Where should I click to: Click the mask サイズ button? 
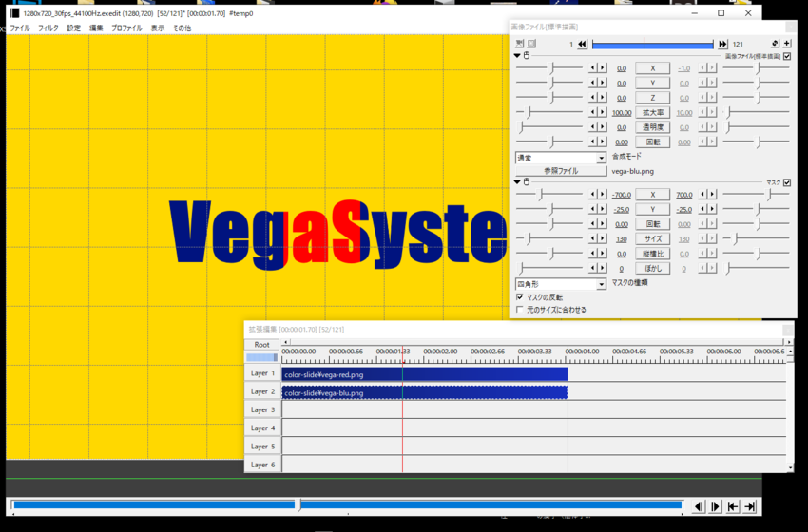tap(652, 239)
